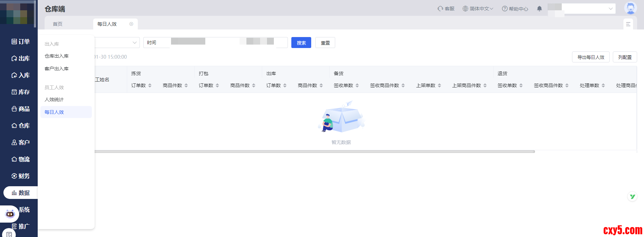The height and width of the screenshot is (237, 644).
Task: Select 人效统计 in the submenu
Action: click(54, 99)
